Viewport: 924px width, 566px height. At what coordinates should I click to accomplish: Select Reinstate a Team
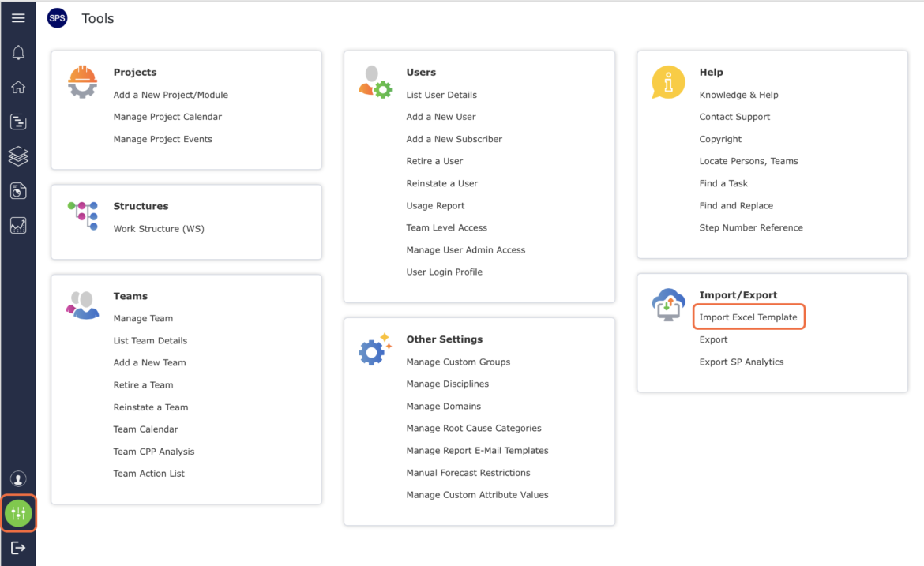[x=151, y=407]
